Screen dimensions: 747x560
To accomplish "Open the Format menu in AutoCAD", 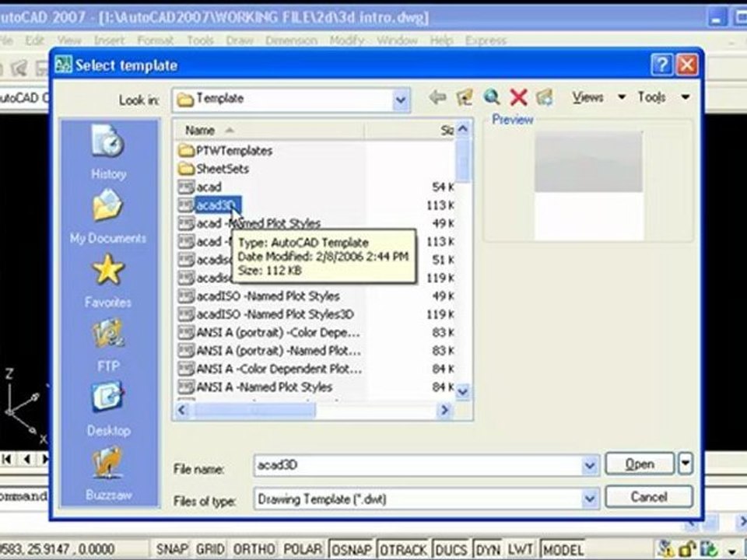I will pos(156,40).
